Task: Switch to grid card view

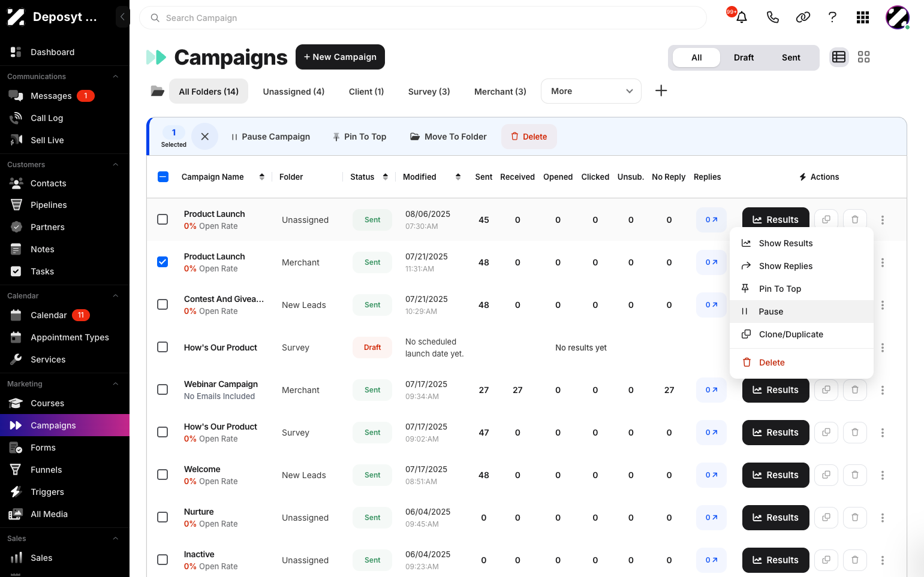Action: pos(863,57)
